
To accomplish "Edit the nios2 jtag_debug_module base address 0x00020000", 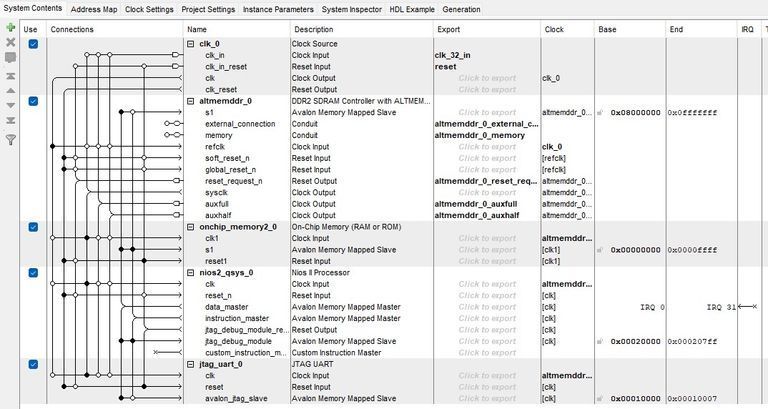I will (x=634, y=341).
